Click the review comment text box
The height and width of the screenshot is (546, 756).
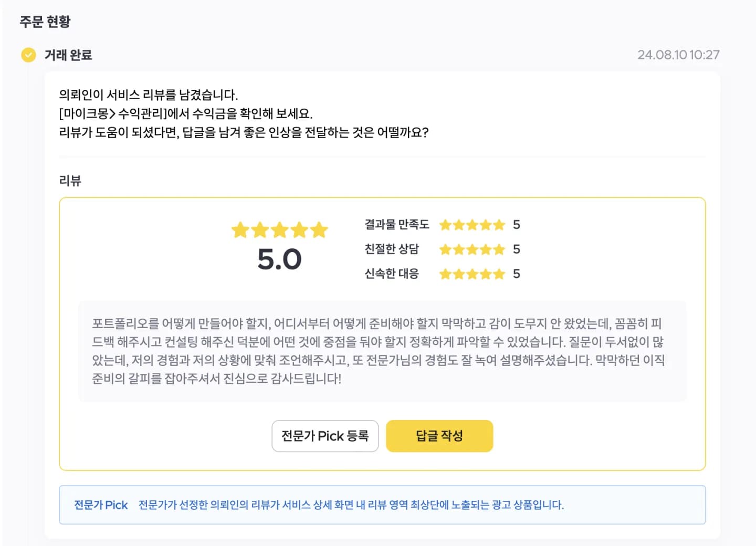(x=382, y=351)
